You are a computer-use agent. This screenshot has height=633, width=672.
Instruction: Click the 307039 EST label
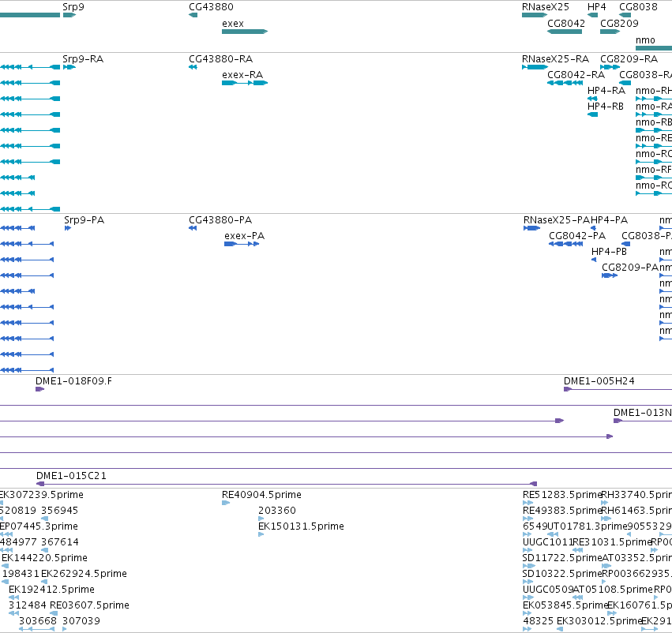click(x=81, y=621)
